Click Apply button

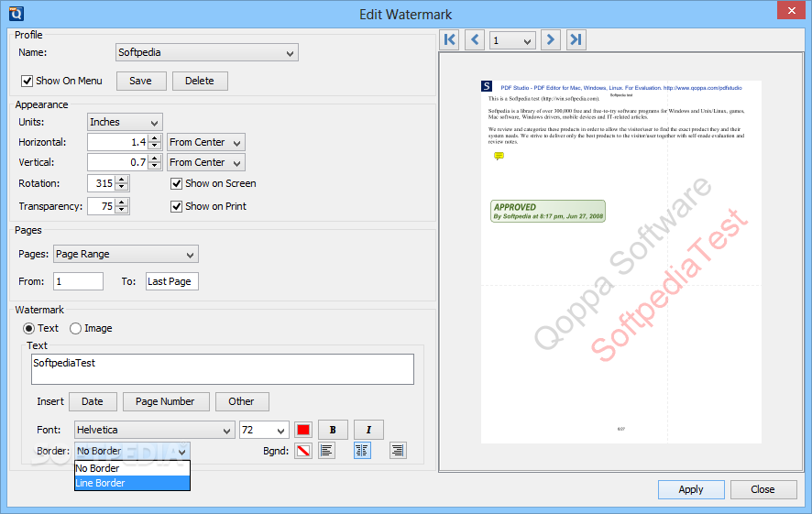click(x=691, y=489)
